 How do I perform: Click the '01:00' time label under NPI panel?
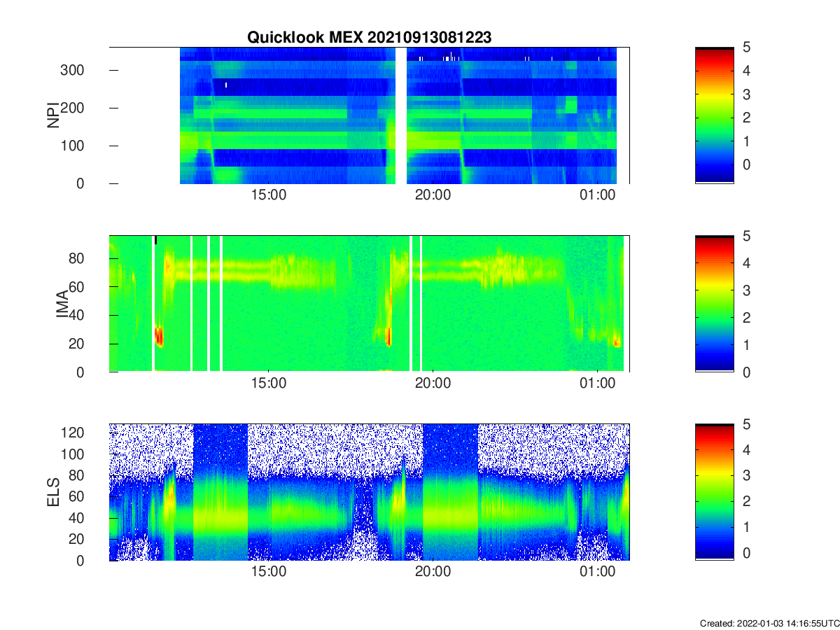(x=598, y=196)
